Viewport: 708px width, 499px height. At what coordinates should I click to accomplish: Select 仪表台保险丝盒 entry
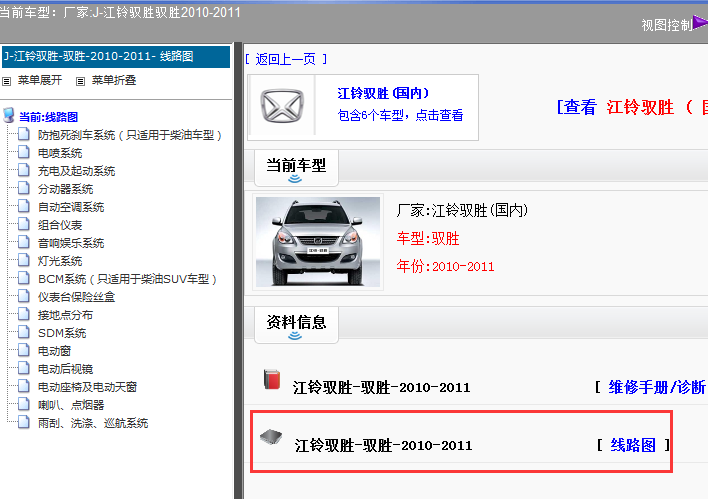[76, 297]
